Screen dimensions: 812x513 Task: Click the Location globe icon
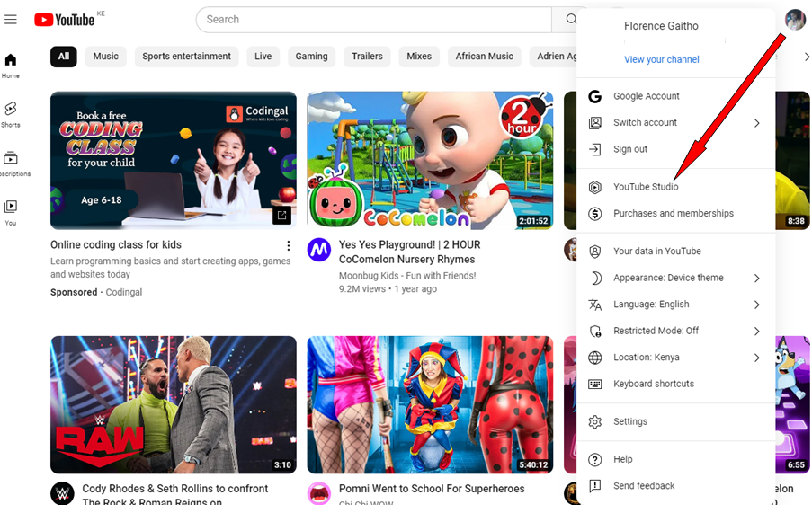595,358
